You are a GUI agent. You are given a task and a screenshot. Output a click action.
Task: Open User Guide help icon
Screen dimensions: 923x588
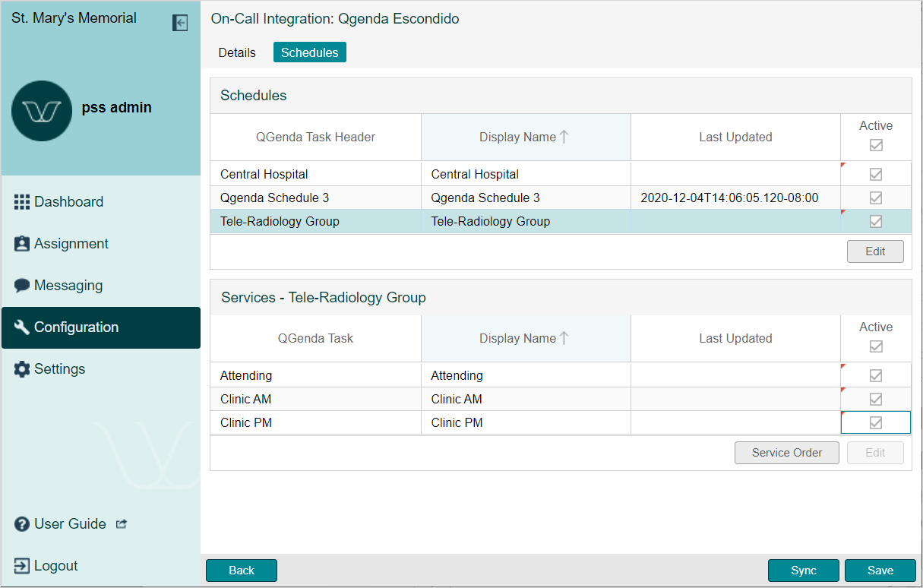point(22,524)
